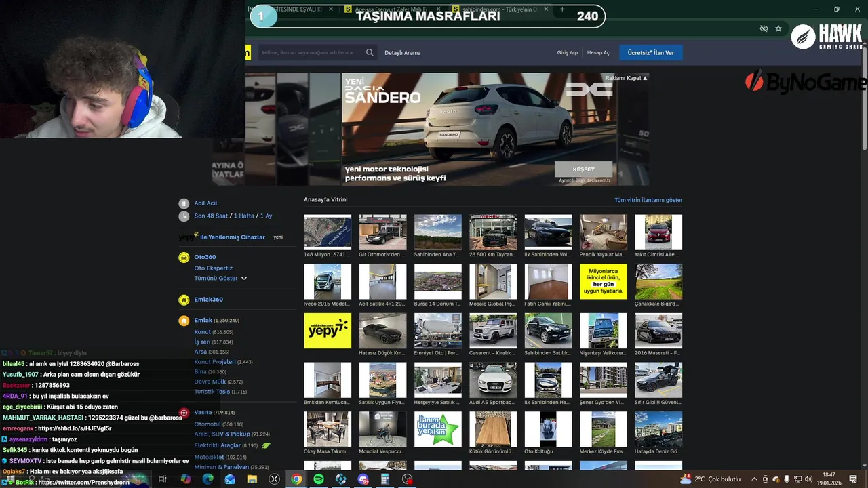Open the Outlook mail icon in the taskbar

tap(230, 479)
